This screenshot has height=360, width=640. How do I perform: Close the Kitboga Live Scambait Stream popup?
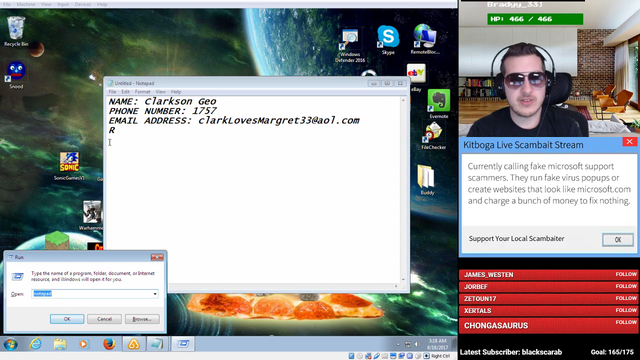(629, 142)
